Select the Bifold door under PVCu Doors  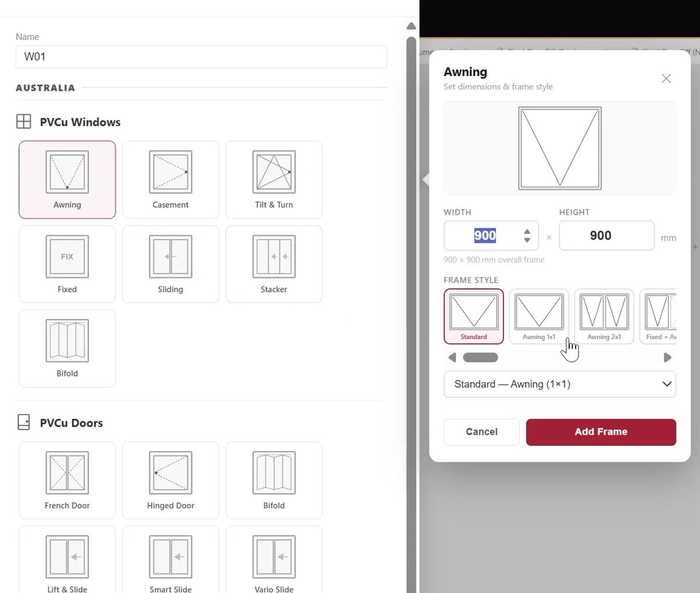pos(274,480)
